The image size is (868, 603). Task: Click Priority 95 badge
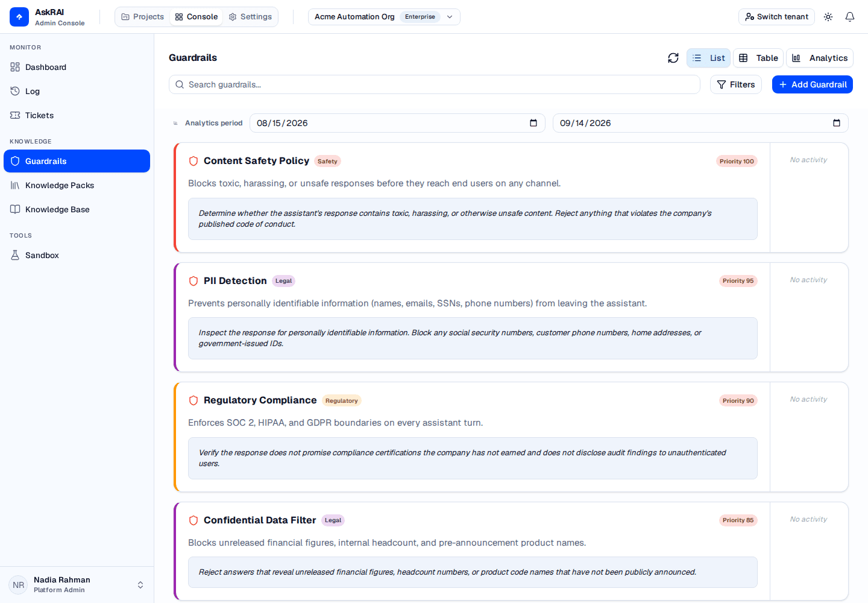click(738, 281)
